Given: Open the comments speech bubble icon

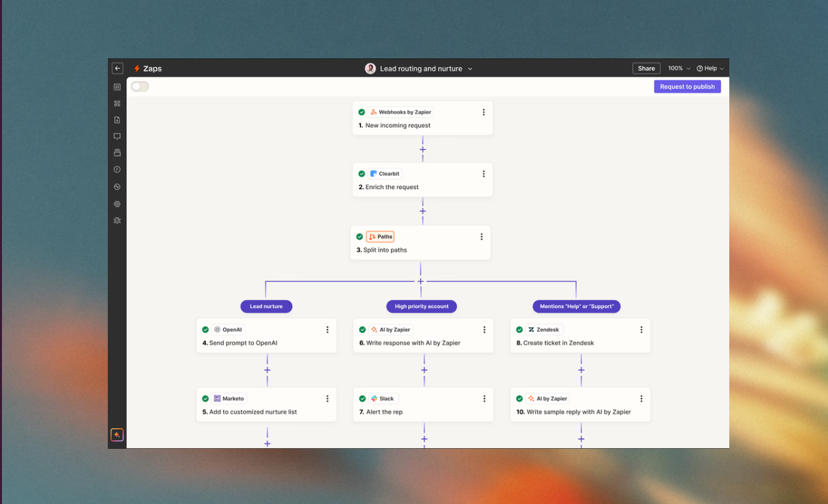Looking at the screenshot, I should (117, 136).
